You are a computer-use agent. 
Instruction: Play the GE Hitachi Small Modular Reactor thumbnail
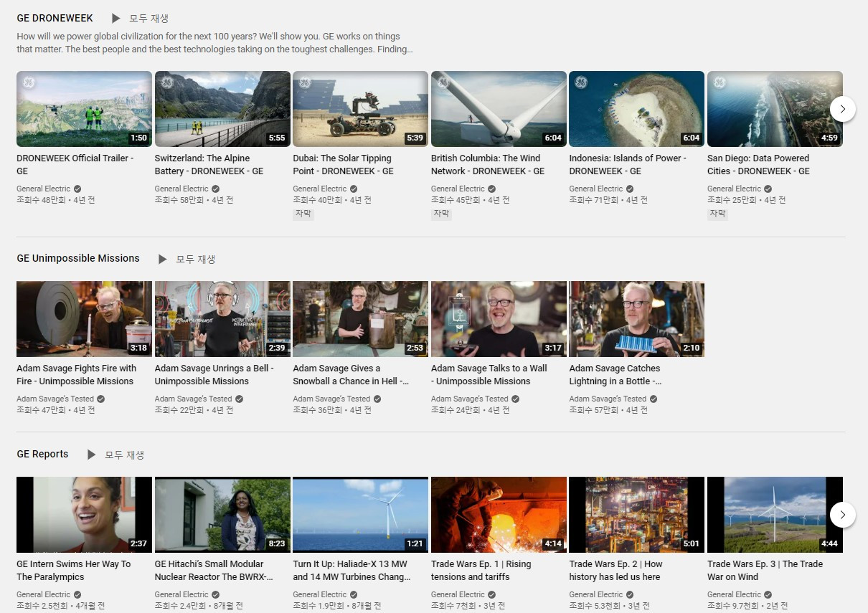(x=222, y=515)
